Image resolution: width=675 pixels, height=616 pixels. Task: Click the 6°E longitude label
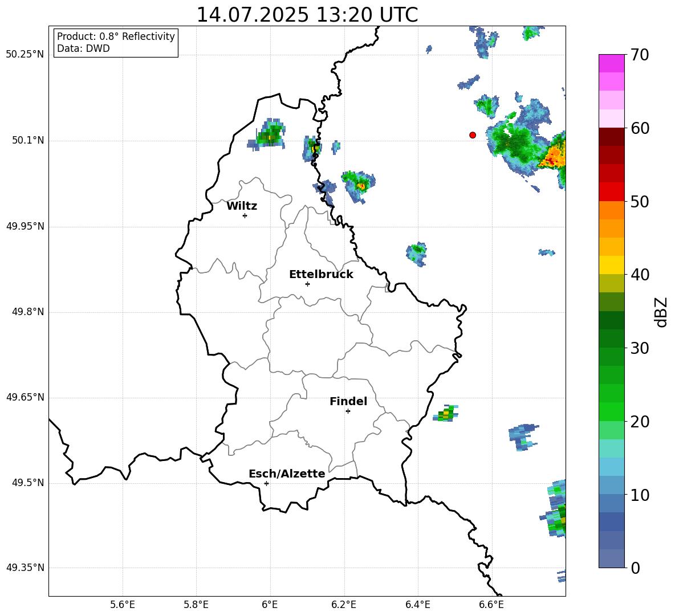270,605
